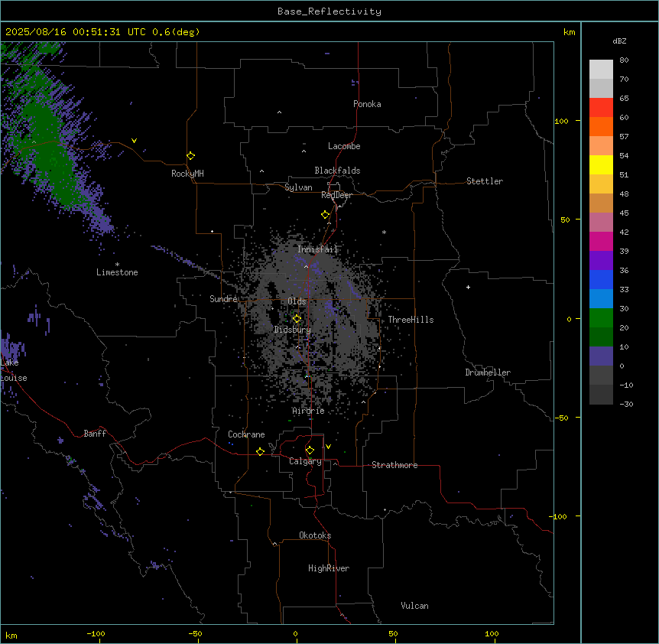Viewport: 659px width, 644px height.
Task: Click the Didsbury town label
Action: 292,330
